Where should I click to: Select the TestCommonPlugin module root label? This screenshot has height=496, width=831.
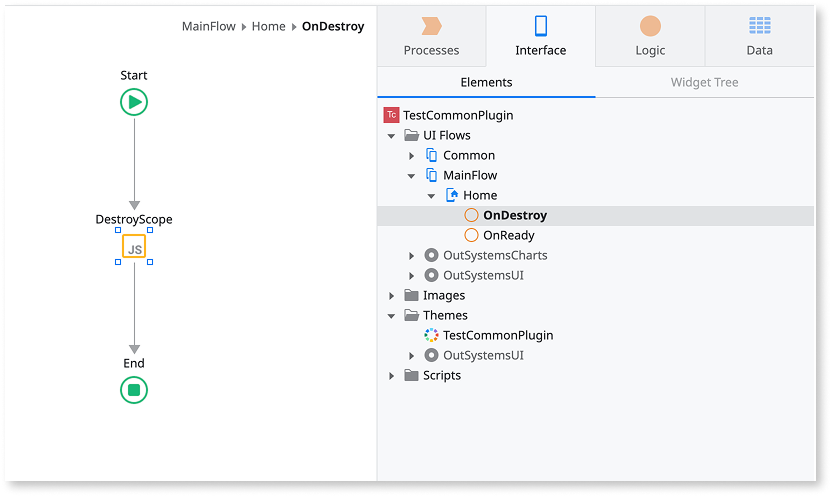point(458,115)
